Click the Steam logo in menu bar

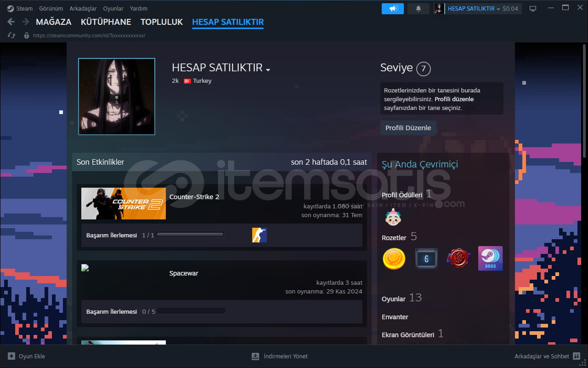[x=10, y=8]
